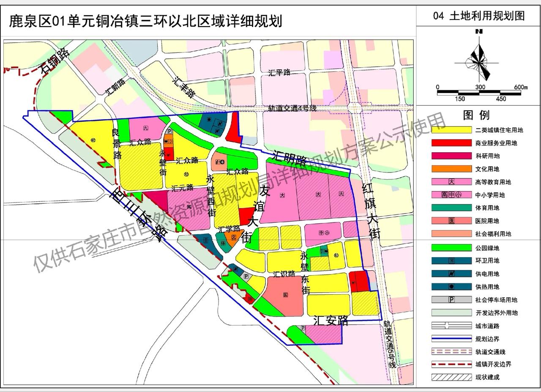Click the 永壁西街 street label
Viewport: 541px width, 392px height.
point(210,197)
